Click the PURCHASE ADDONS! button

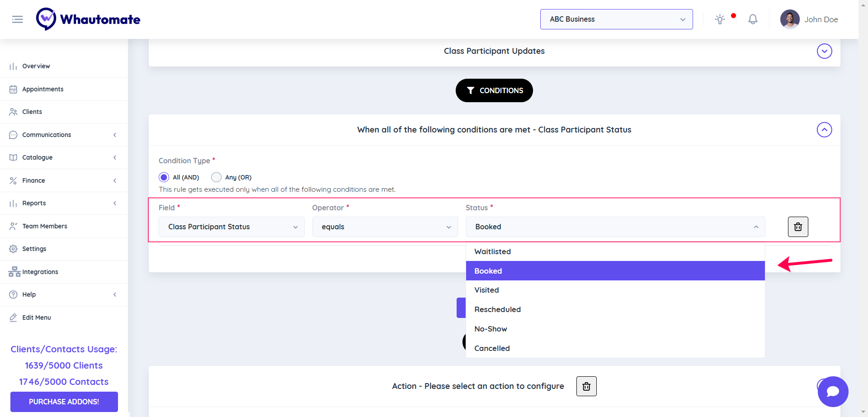click(64, 402)
